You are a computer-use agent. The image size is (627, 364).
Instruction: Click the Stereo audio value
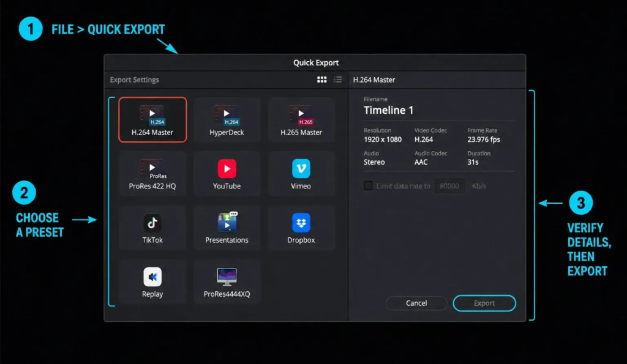(x=374, y=162)
